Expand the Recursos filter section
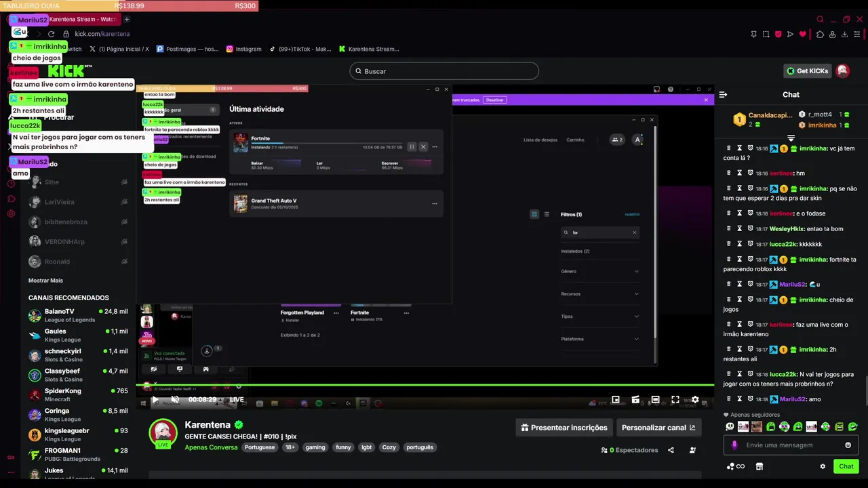This screenshot has height=488, width=868. pos(599,293)
